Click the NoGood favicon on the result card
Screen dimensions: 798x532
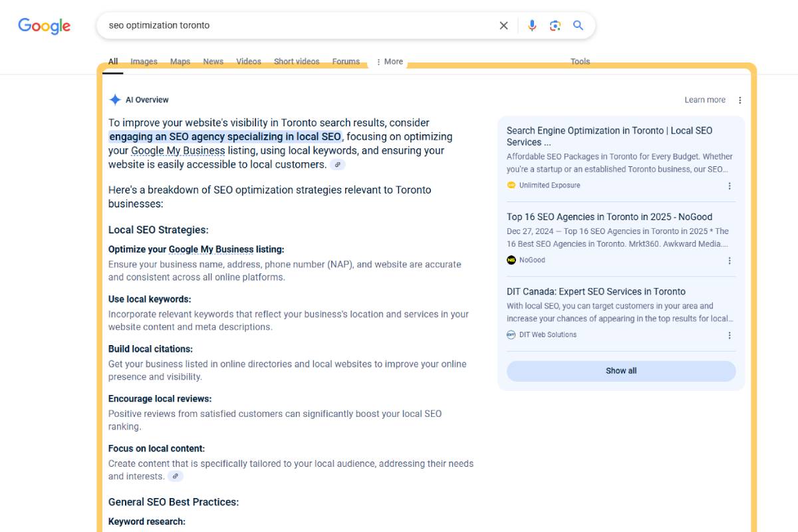tap(511, 260)
